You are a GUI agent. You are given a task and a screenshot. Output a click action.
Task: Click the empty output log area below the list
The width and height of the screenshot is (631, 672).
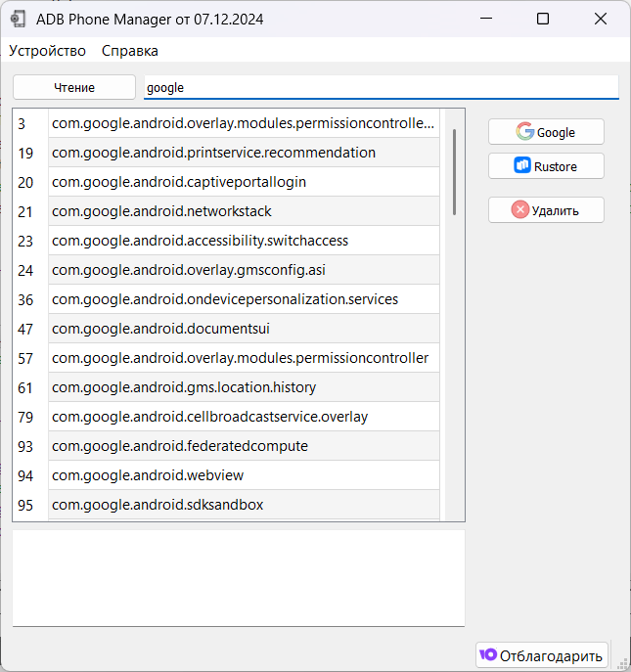[x=239, y=578]
